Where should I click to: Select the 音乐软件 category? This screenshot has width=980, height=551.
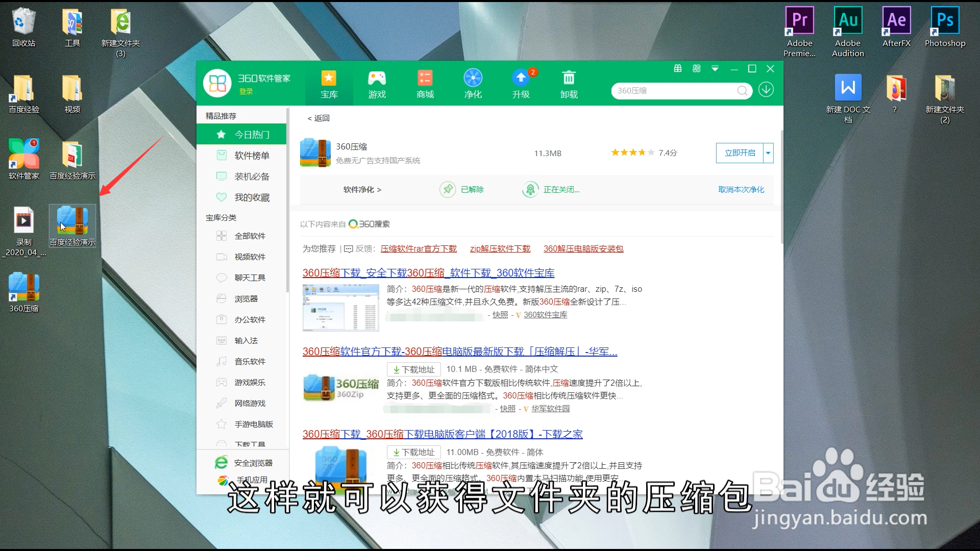click(241, 361)
